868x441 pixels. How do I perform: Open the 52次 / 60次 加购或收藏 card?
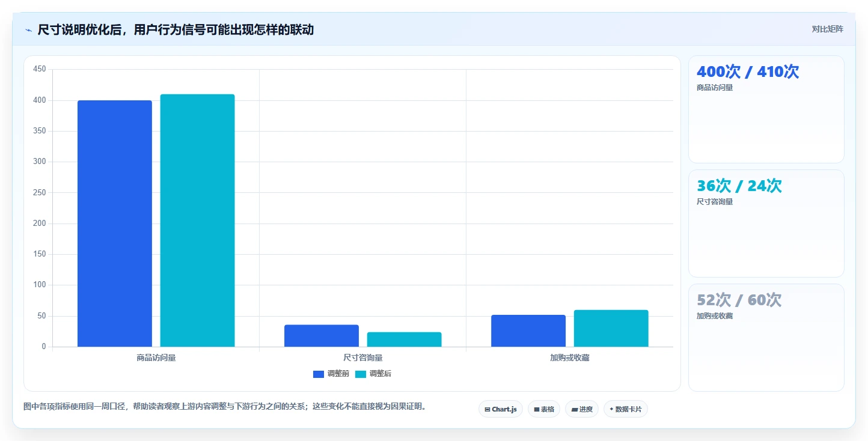pos(766,338)
